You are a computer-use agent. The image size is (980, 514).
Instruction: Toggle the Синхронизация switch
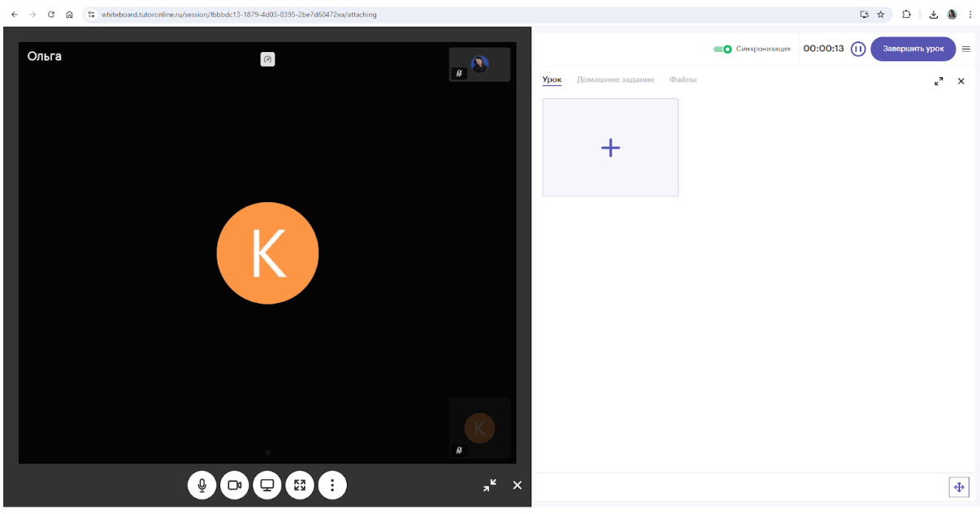pyautogui.click(x=722, y=49)
